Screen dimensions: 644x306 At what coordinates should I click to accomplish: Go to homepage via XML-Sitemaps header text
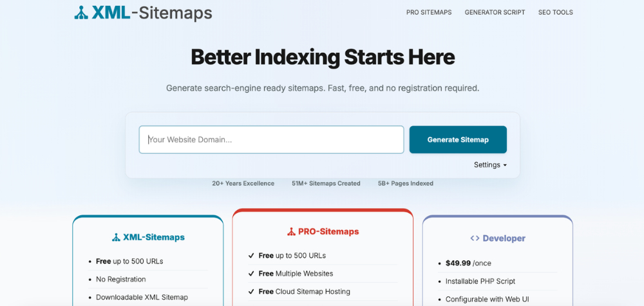coord(152,13)
